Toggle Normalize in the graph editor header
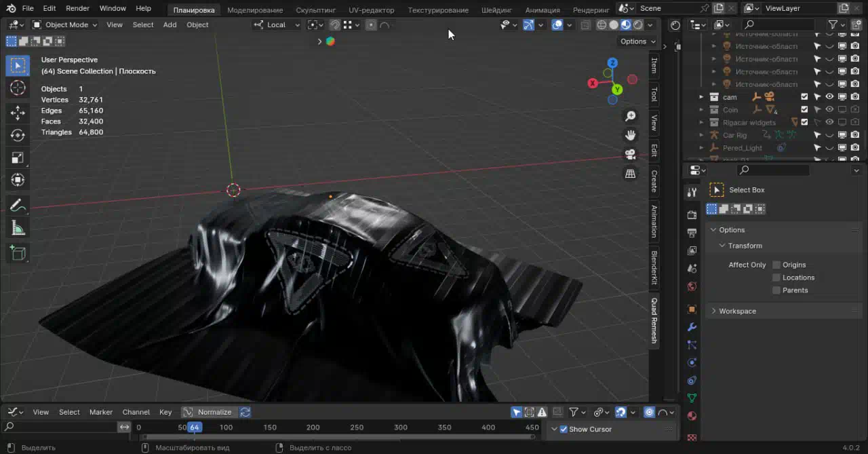The image size is (868, 454). (209, 412)
